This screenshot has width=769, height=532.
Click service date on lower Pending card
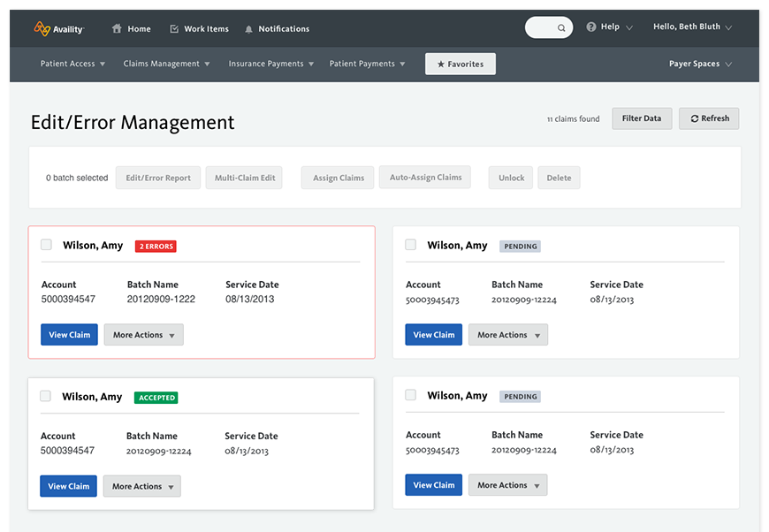tap(612, 450)
